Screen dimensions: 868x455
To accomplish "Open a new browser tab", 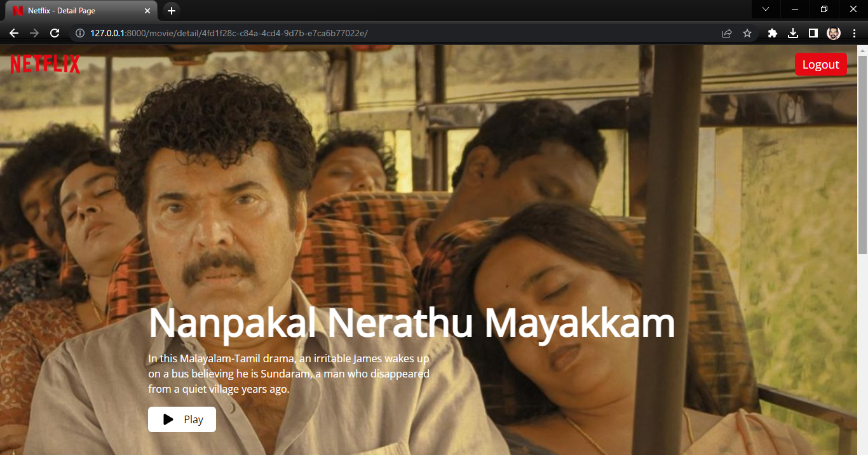I will coord(171,11).
